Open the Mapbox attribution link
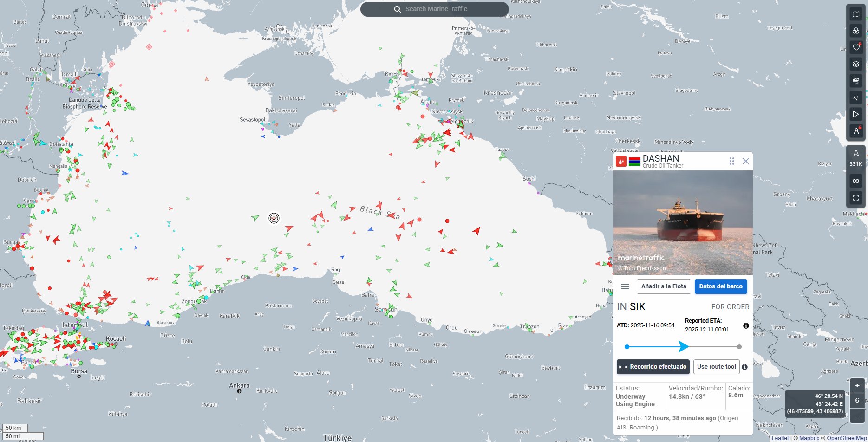The height and width of the screenshot is (442, 868). coord(809,438)
